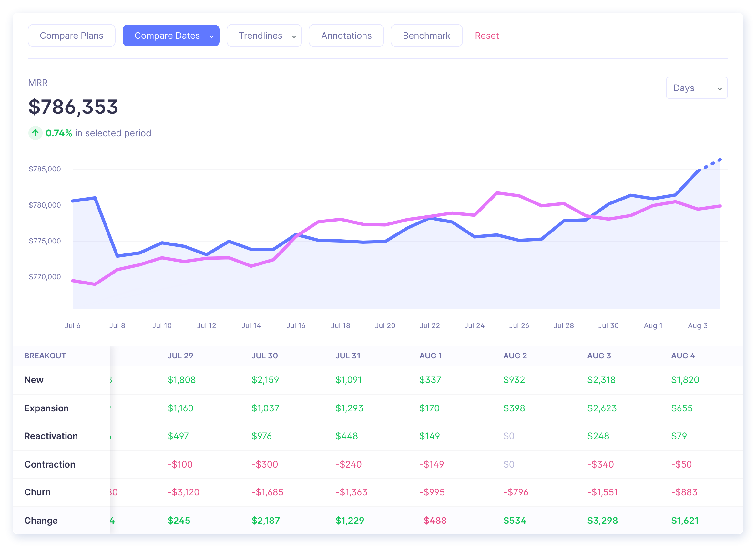The width and height of the screenshot is (756, 547).
Task: Toggle the Benchmark option
Action: 426,35
